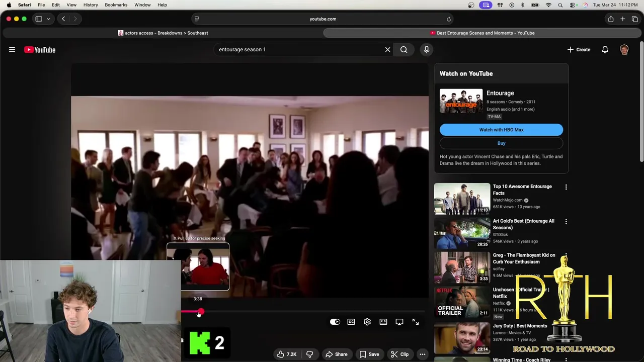Click the Create button
644x362 pixels.
[579, 50]
